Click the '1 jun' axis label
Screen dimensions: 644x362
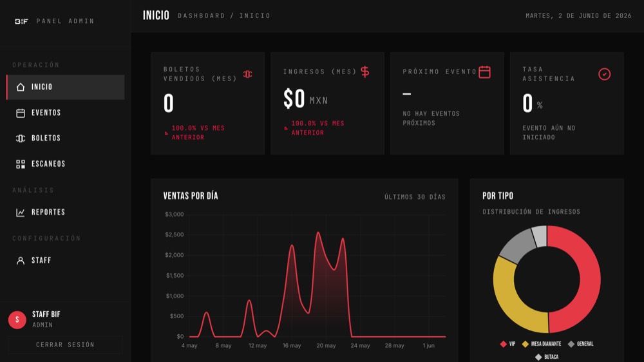tap(428, 345)
